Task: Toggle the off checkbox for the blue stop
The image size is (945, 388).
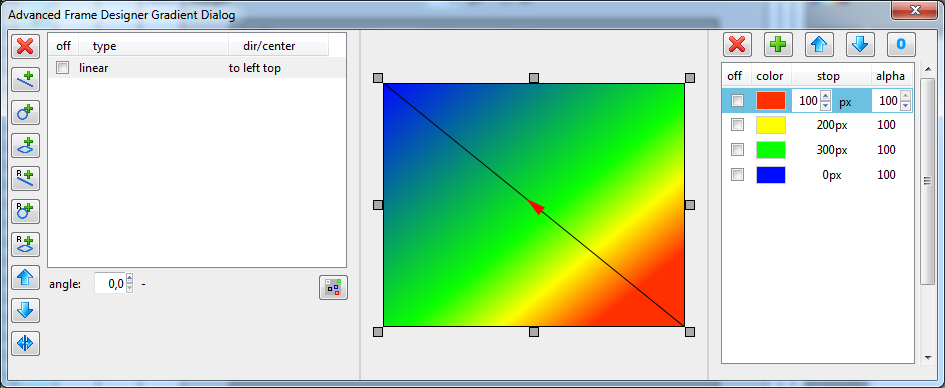Action: tap(737, 175)
